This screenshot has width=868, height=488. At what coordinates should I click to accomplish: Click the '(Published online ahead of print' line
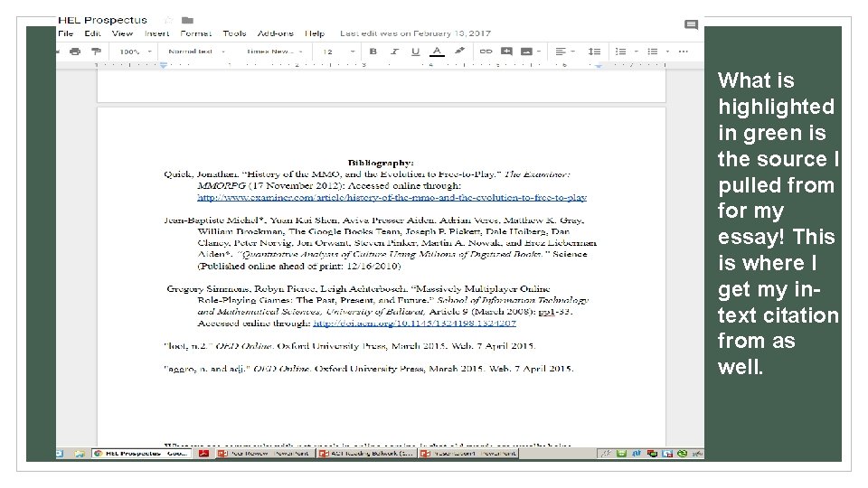pyautogui.click(x=299, y=266)
